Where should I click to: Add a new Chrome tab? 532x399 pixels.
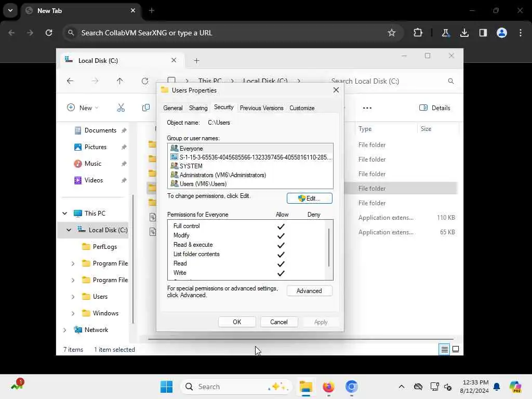pyautogui.click(x=152, y=10)
